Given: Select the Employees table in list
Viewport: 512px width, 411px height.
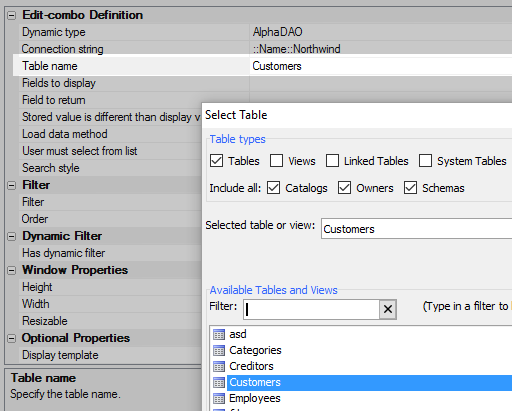Looking at the screenshot, I should 255,398.
